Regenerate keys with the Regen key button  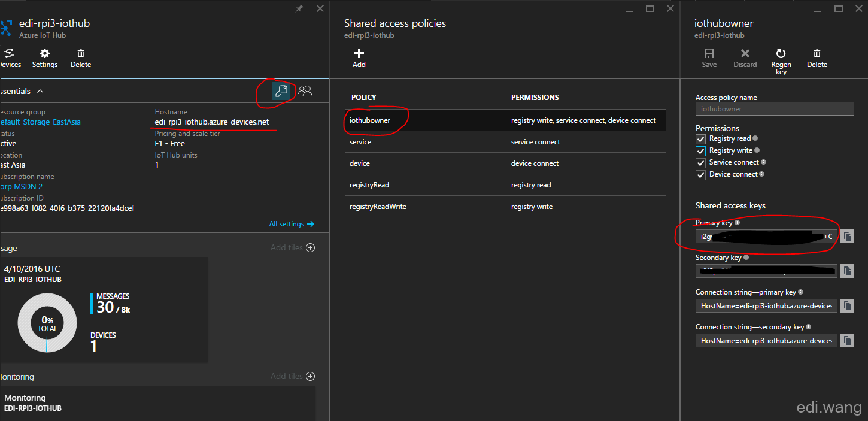pyautogui.click(x=781, y=61)
